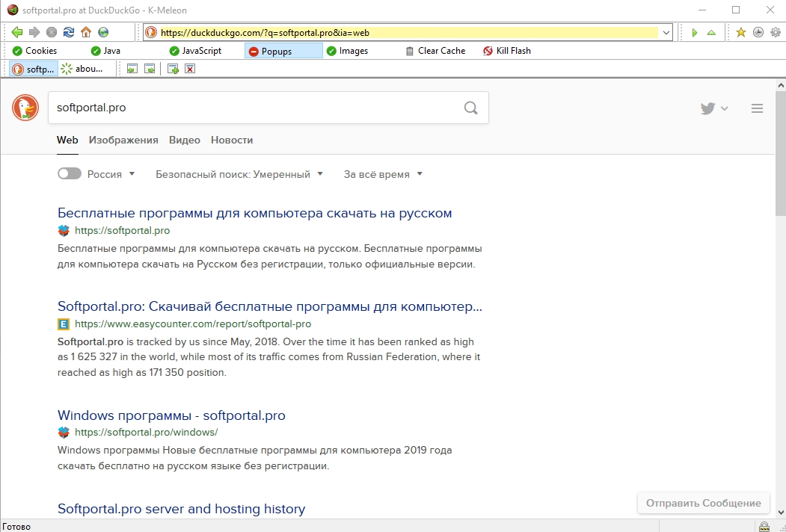786x532 pixels.
Task: Toggle the JavaScript privacy option
Action: 195,51
